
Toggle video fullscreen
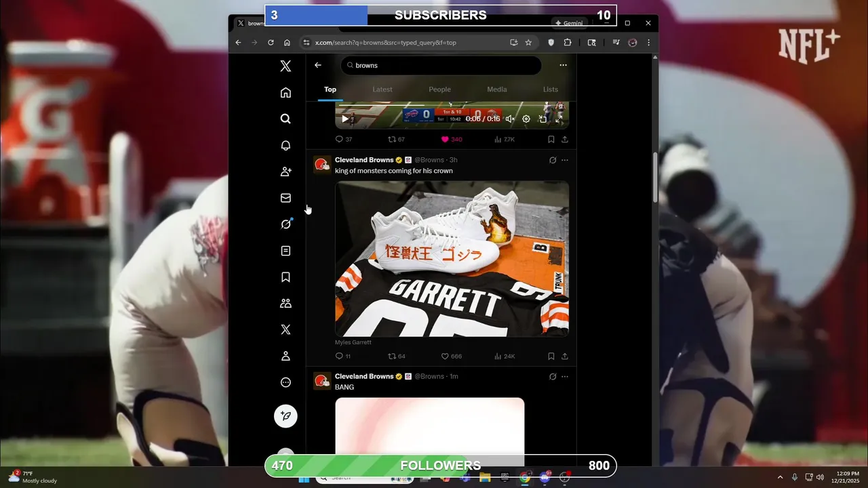click(x=559, y=119)
